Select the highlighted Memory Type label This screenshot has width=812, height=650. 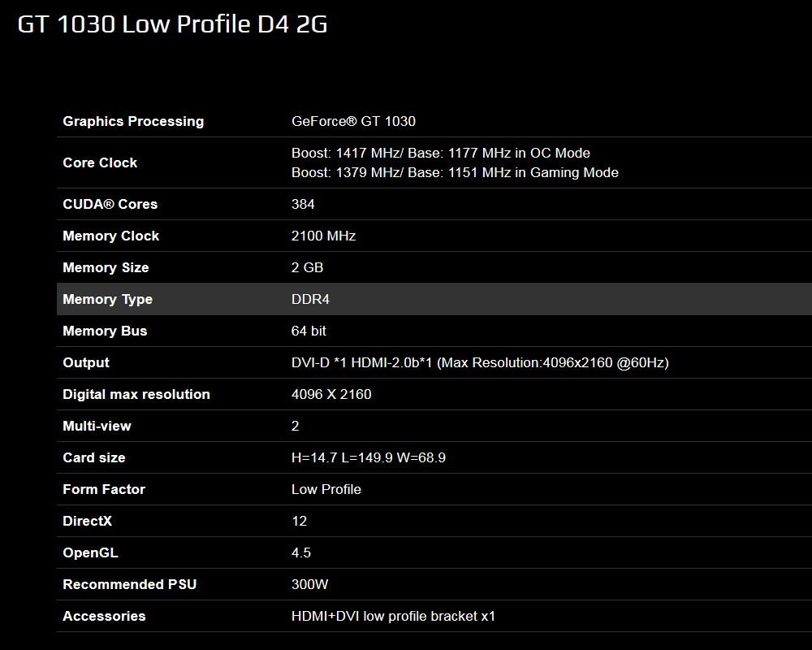(108, 299)
